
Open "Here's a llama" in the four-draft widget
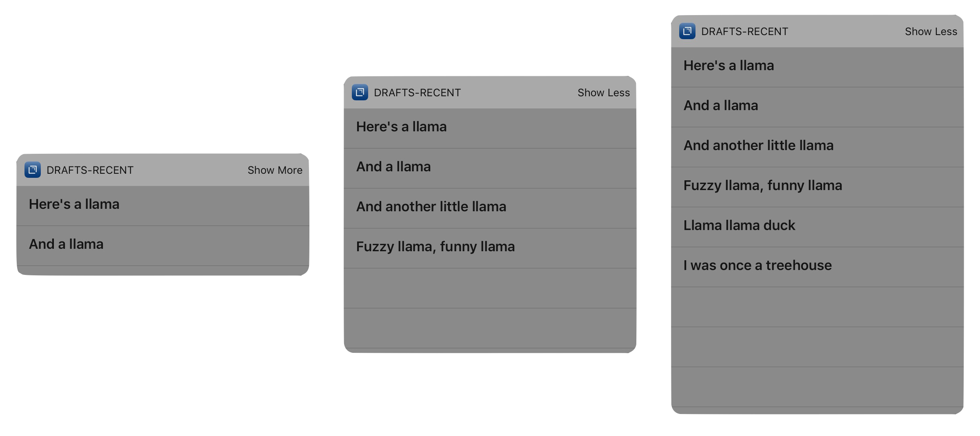coord(401,127)
